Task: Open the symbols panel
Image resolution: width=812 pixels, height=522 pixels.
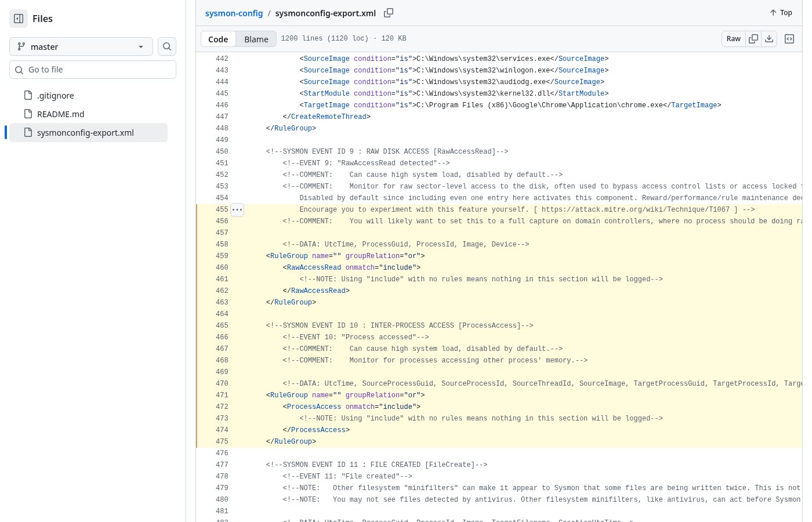Action: [x=789, y=39]
